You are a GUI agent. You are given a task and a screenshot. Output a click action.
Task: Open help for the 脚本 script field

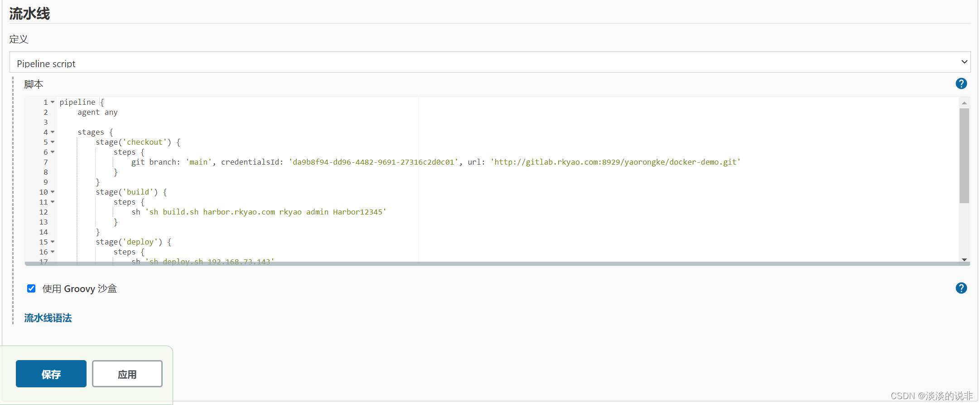[961, 83]
